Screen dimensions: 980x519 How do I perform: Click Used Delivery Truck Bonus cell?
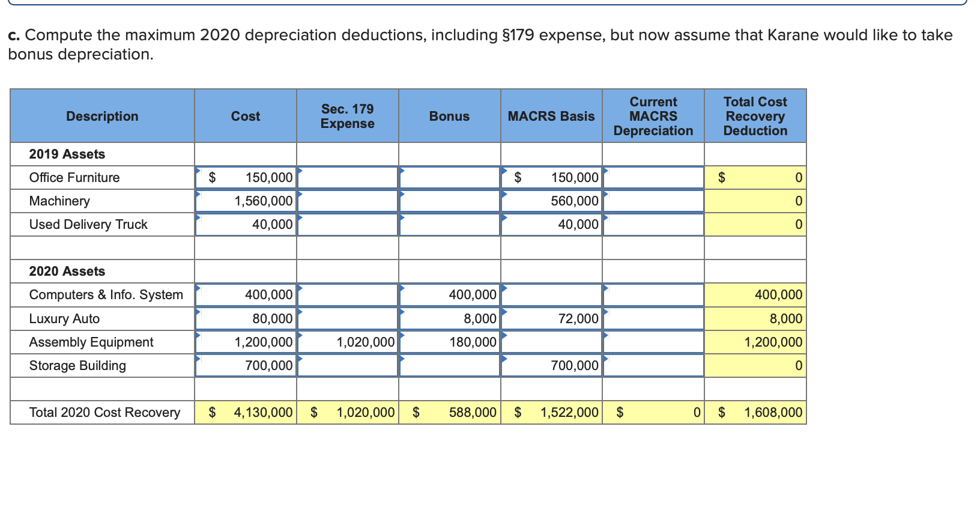click(450, 225)
